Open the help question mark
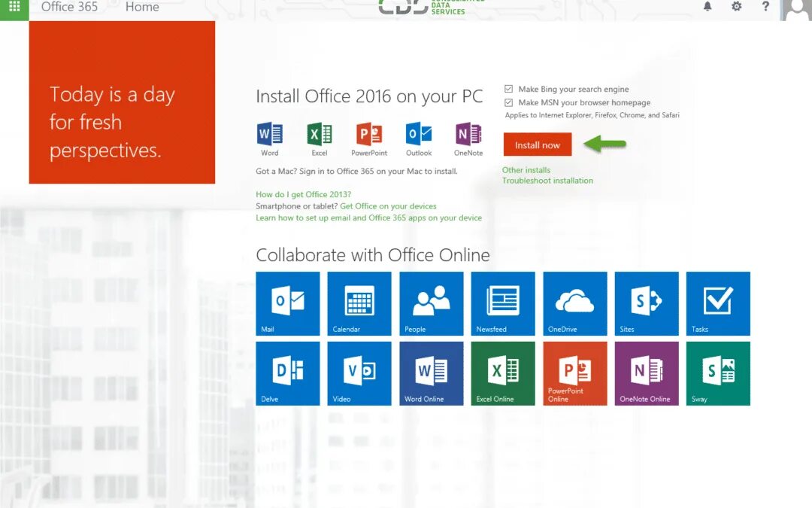812x508 pixels. [765, 7]
